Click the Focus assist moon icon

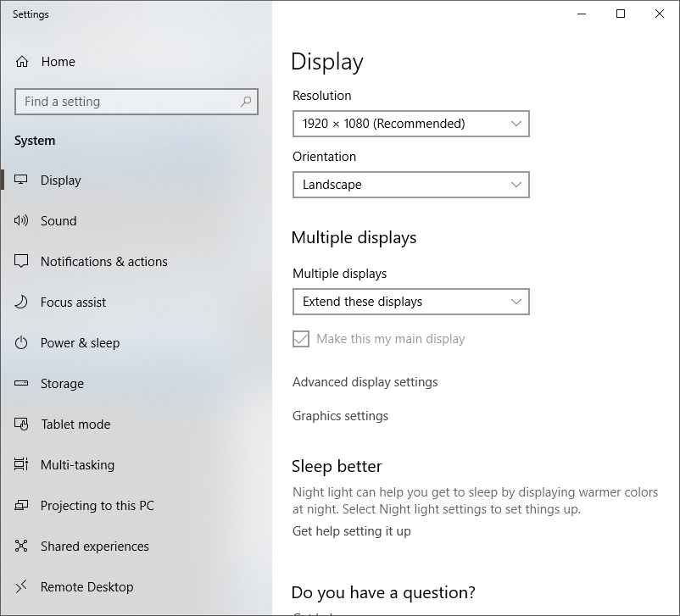click(x=22, y=302)
